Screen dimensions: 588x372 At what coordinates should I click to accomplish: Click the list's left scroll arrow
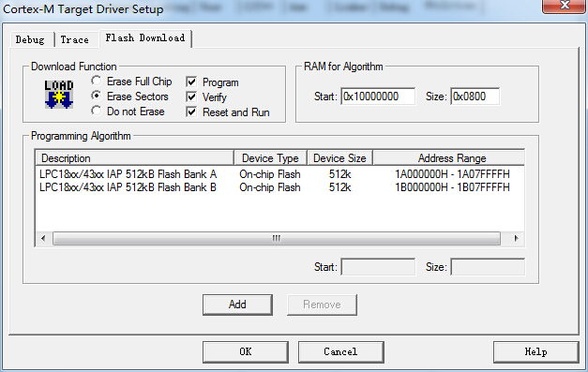(43, 238)
